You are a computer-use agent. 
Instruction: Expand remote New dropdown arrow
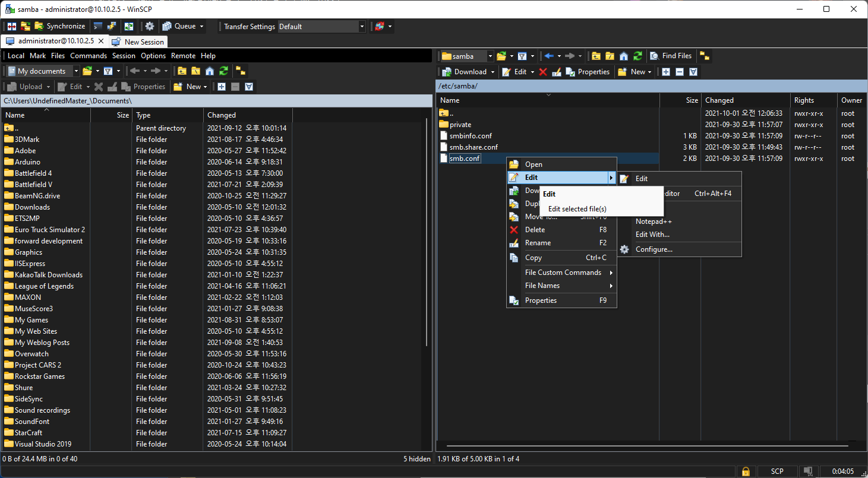(x=649, y=72)
